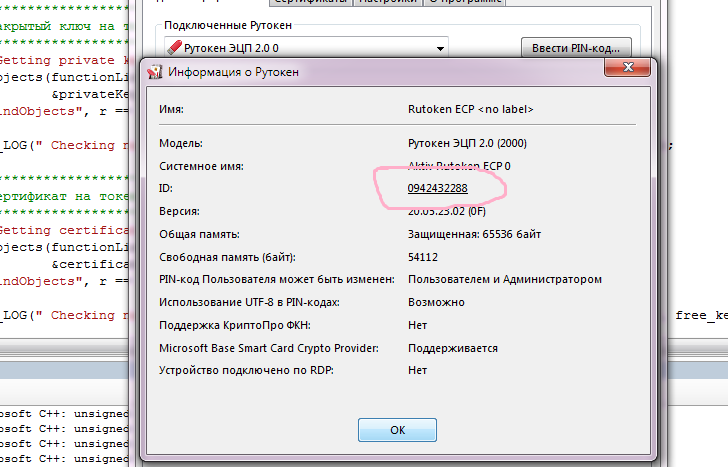Open the connected Рутокен ЭЦП 2.0 0 dropdown

pos(306,48)
